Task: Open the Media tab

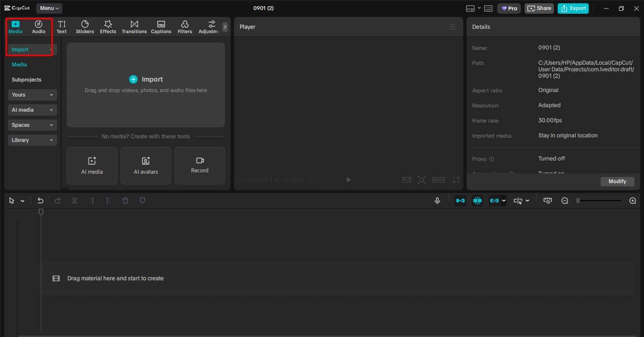Action: [x=15, y=27]
